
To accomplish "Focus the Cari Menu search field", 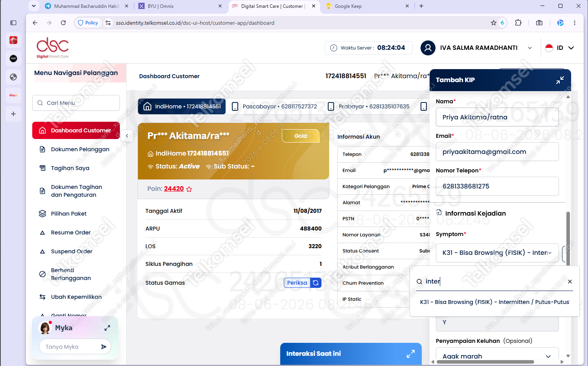I will tap(76, 103).
